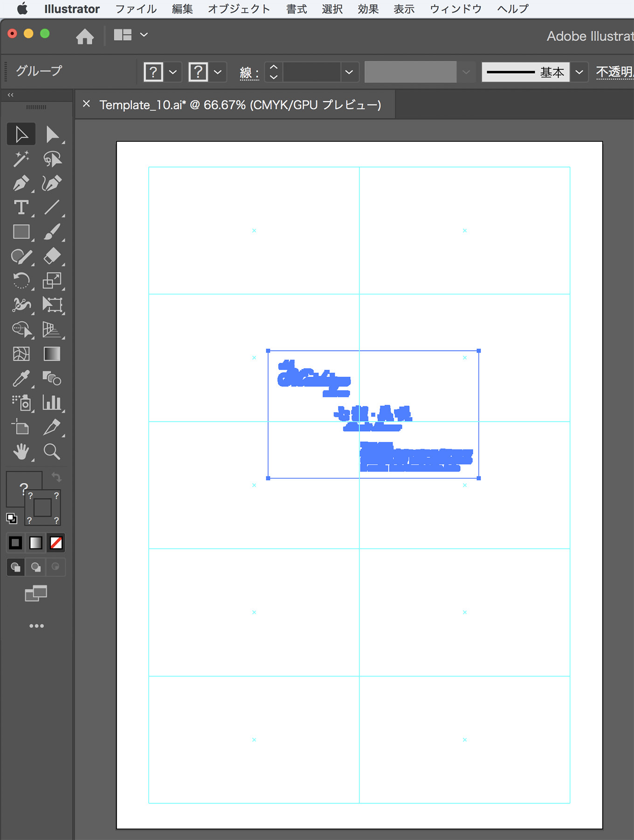Close the Template_10.ai tab
Image resolution: width=634 pixels, height=840 pixels.
click(x=86, y=104)
